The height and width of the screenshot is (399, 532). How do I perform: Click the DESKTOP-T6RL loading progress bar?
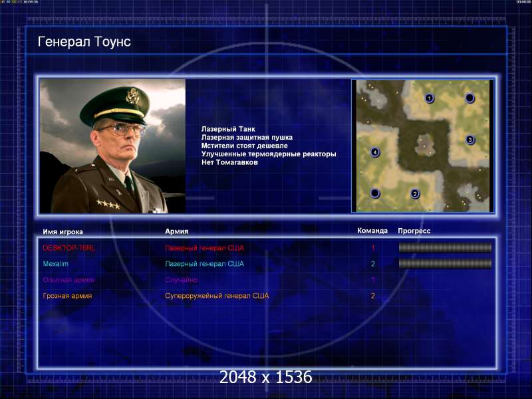click(x=445, y=247)
